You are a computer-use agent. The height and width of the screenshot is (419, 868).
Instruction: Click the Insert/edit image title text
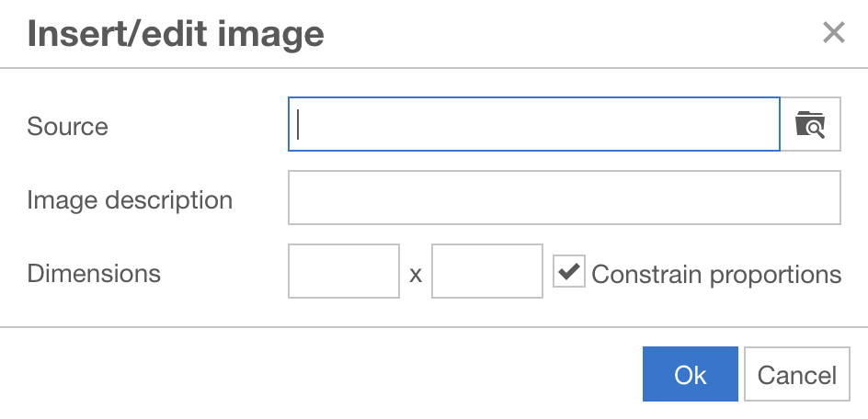pyautogui.click(x=176, y=34)
